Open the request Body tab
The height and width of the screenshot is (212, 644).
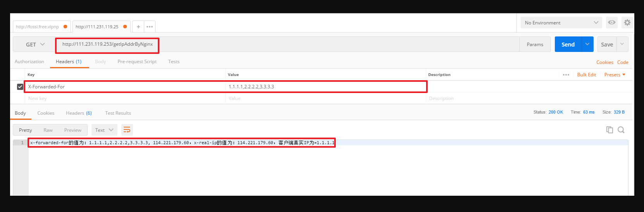(100, 62)
